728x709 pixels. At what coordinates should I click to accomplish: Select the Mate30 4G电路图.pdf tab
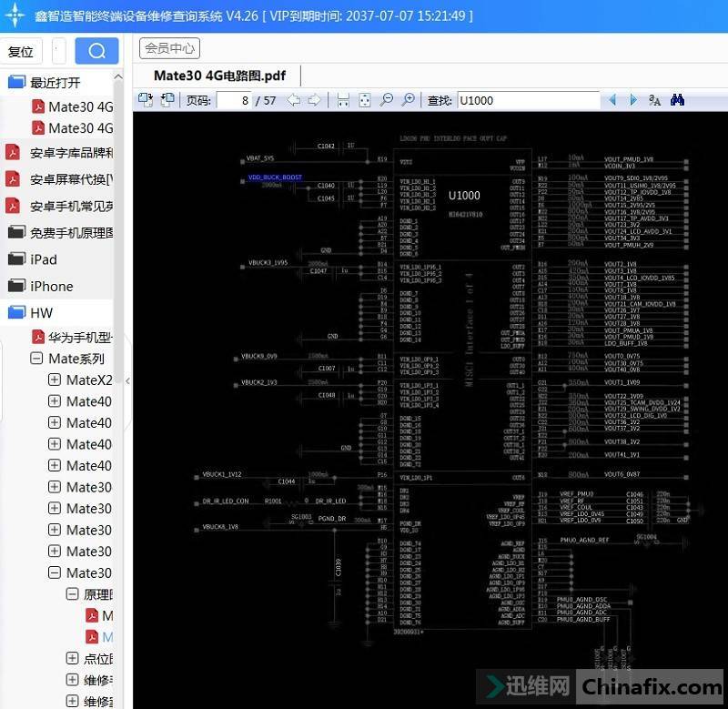click(x=217, y=76)
